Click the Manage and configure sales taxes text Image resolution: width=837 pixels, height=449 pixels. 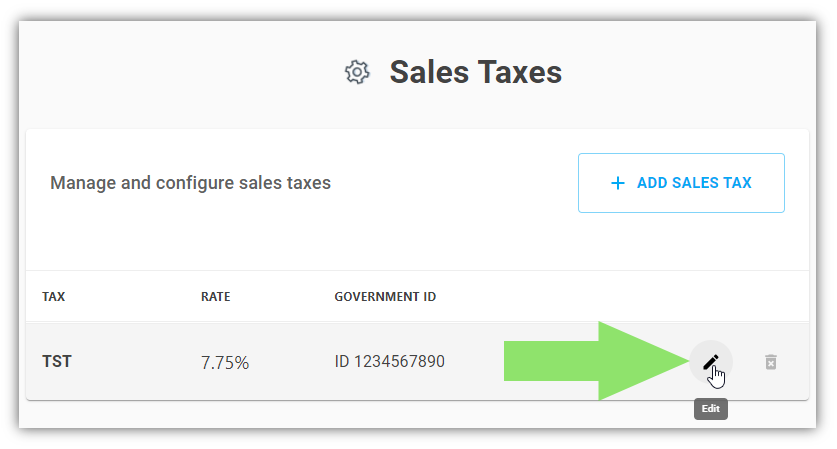point(191,183)
